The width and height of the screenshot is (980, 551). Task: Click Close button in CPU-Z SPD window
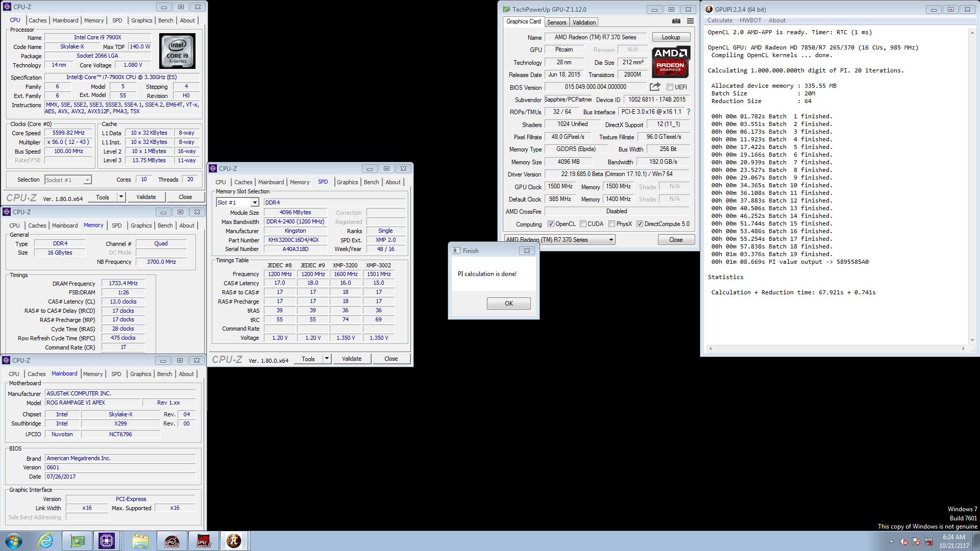(x=391, y=359)
